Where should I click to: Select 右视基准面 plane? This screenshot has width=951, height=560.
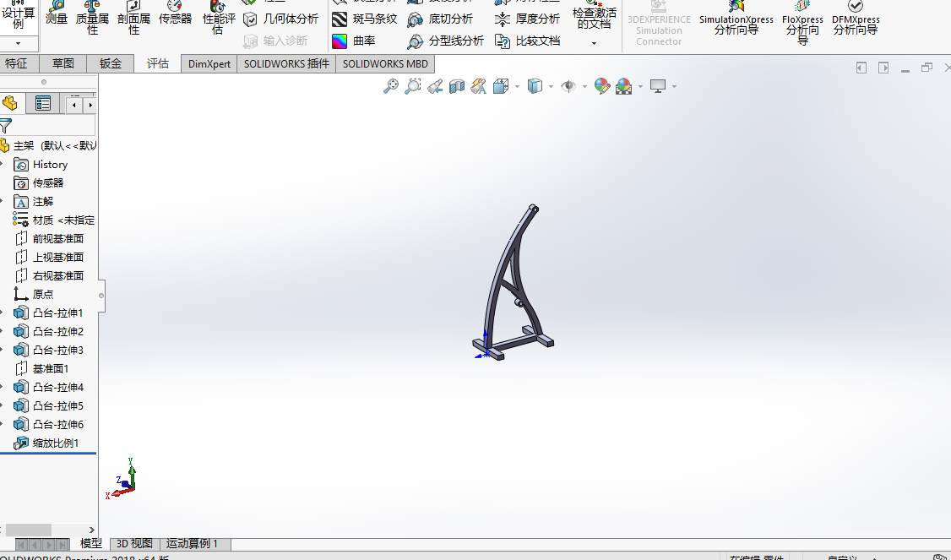tap(48, 275)
